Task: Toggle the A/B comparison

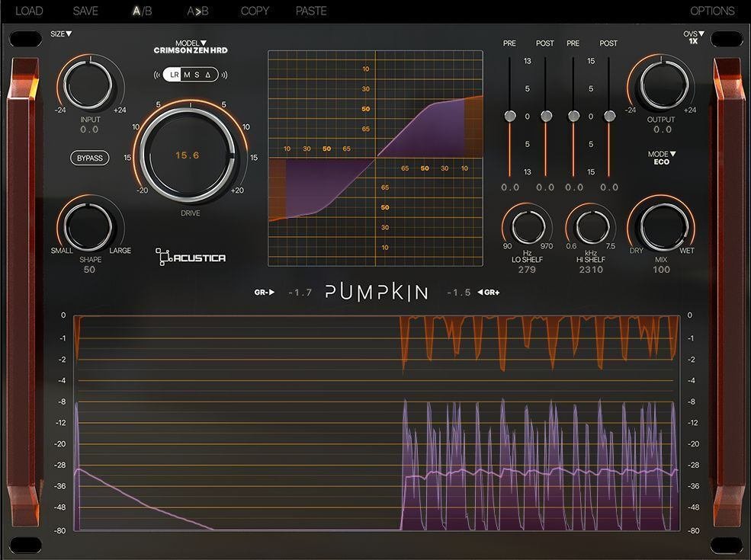Action: [143, 11]
